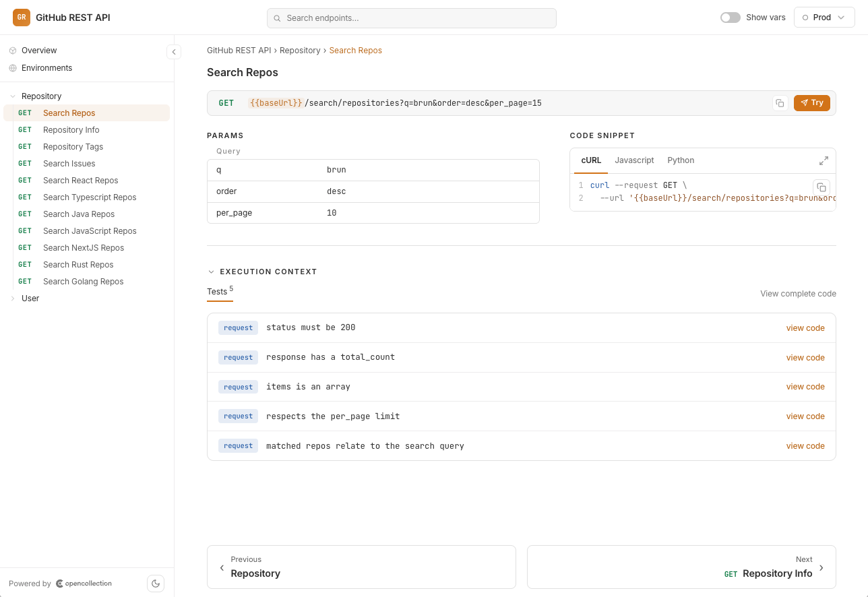Switch to the cURL tab

point(591,160)
